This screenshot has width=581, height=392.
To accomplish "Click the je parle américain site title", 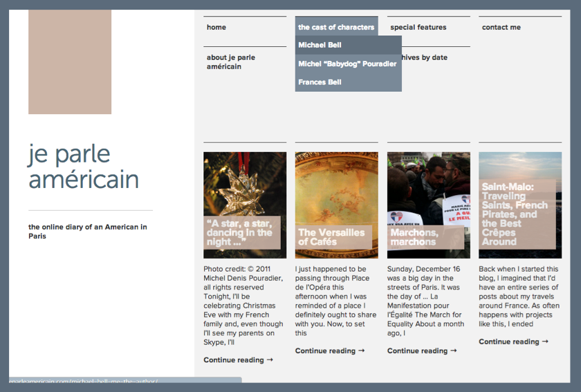I will click(x=84, y=167).
